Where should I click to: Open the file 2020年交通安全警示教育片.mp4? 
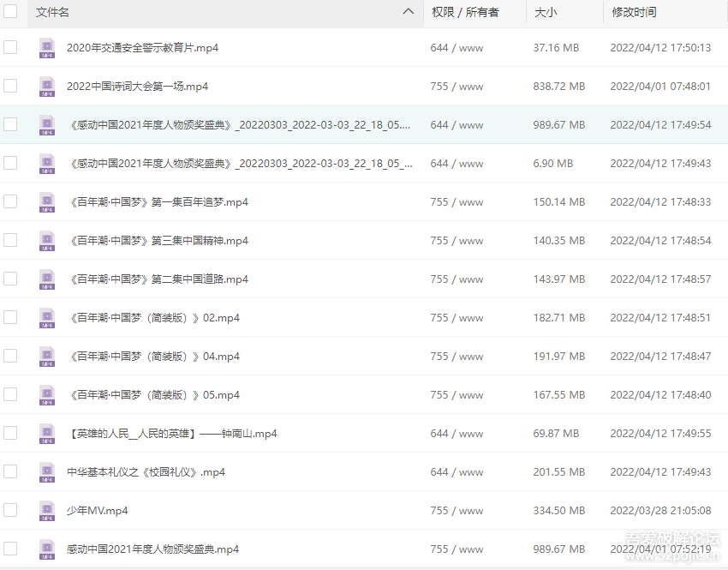pos(141,47)
